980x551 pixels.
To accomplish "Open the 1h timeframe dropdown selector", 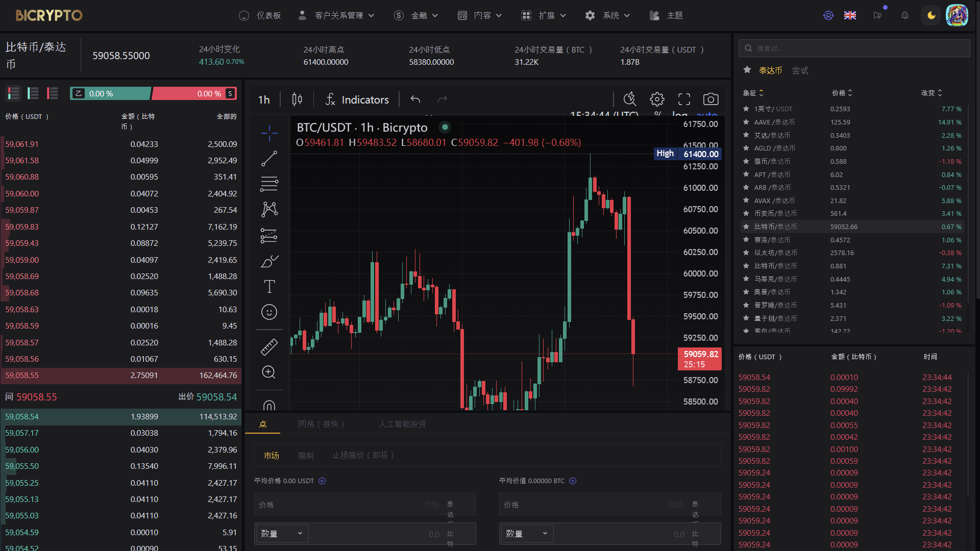I will [x=264, y=99].
